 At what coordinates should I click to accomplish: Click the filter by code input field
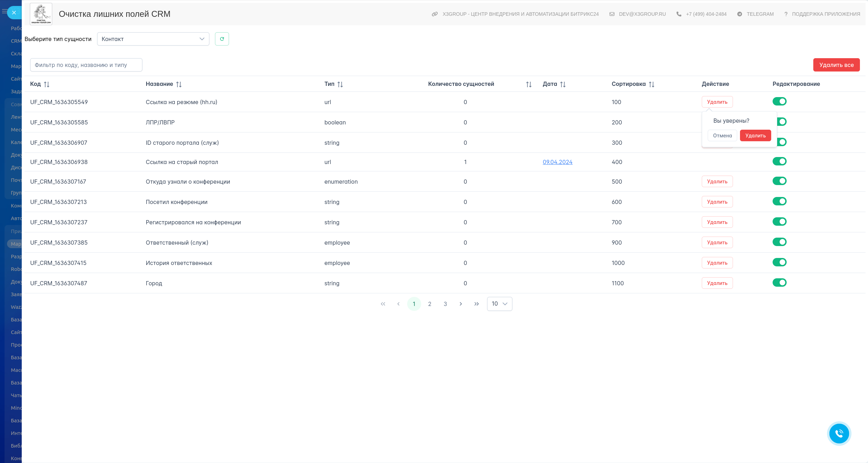86,65
